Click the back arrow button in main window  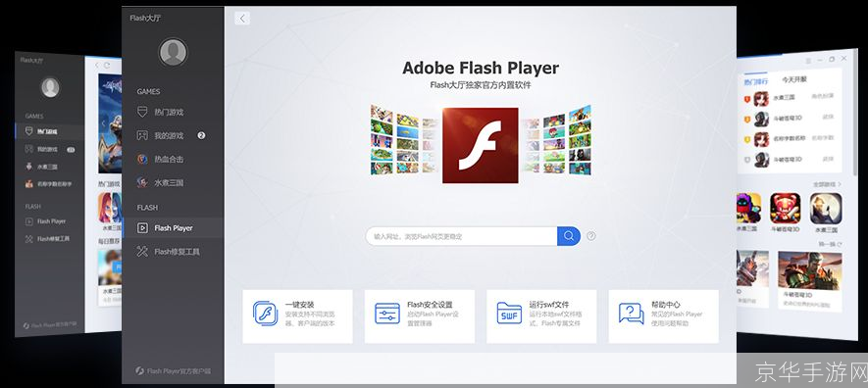[242, 19]
